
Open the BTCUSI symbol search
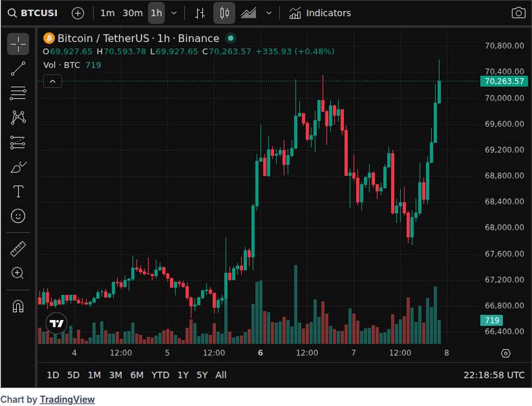[x=32, y=14]
